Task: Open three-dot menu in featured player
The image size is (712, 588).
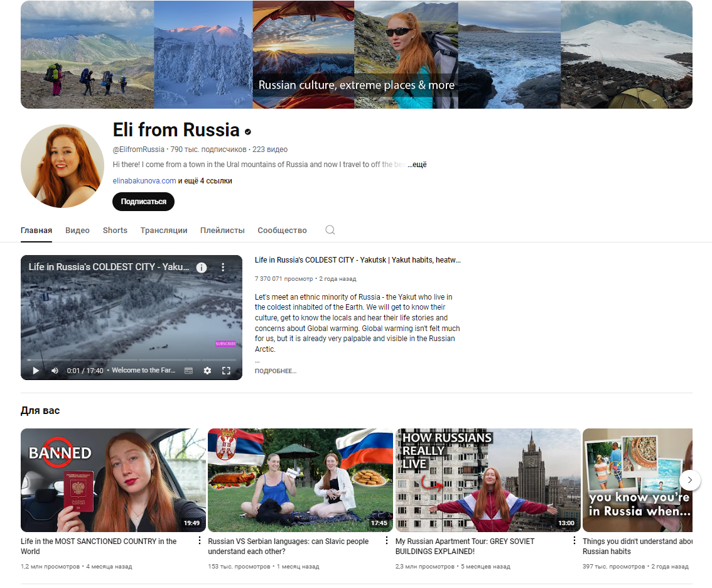Action: click(x=223, y=267)
